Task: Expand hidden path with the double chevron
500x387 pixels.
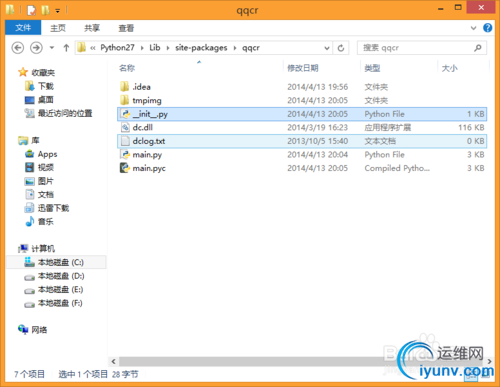Action: tap(93, 48)
